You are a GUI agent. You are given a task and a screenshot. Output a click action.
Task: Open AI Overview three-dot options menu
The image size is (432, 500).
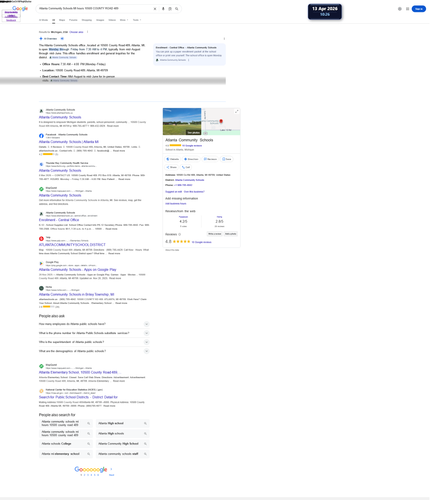(224, 39)
